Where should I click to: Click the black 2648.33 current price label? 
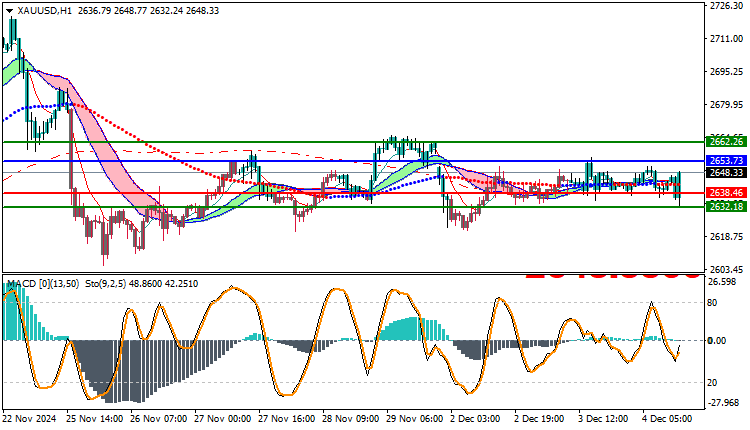tap(726, 172)
